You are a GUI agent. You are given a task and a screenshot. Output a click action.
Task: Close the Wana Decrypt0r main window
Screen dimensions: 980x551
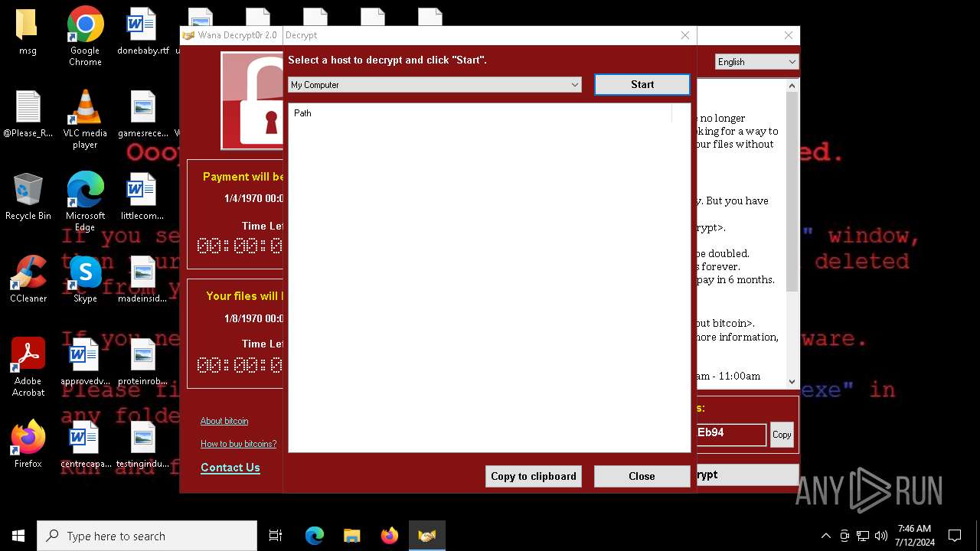[789, 35]
